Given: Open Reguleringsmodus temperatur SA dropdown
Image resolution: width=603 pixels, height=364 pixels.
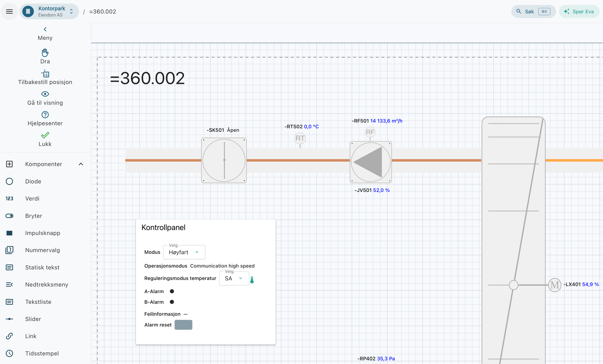Looking at the screenshot, I should (x=234, y=278).
